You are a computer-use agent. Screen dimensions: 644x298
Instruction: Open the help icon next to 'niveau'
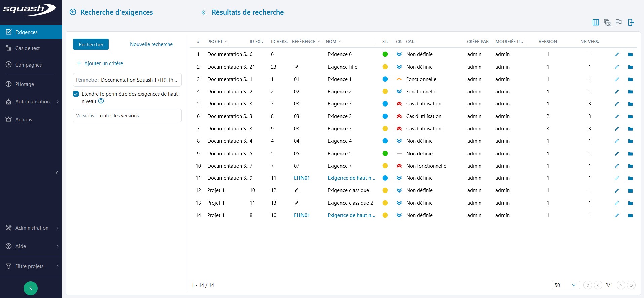(101, 101)
